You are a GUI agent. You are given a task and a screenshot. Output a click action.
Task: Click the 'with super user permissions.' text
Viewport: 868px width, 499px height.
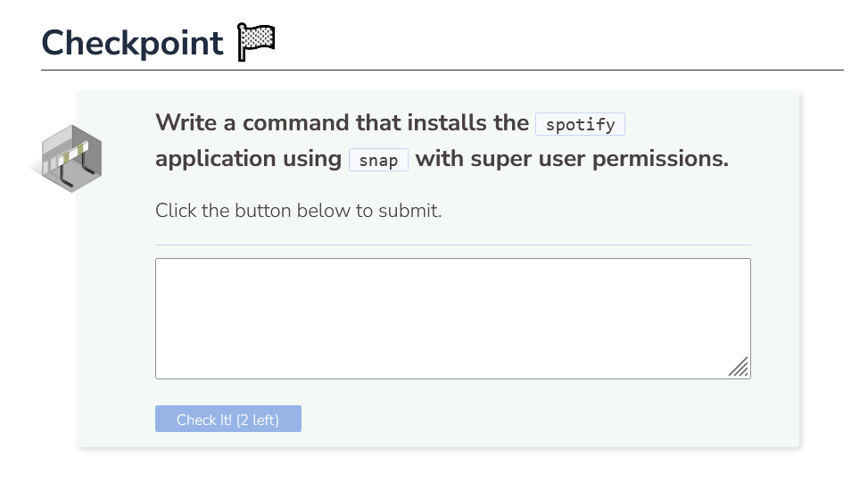tap(572, 158)
